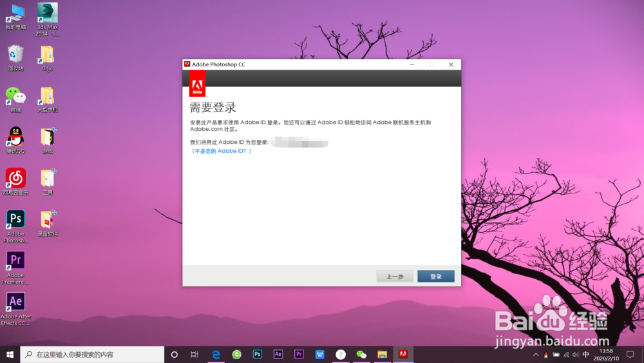The width and height of the screenshot is (644, 363).
Task: Select the 网易云音乐 desktop icon
Action: tap(15, 182)
